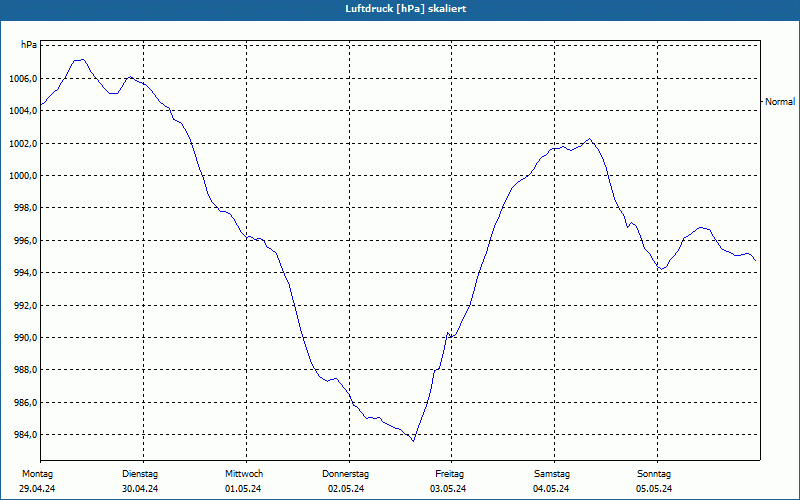This screenshot has width=800, height=500.
Task: Select the 'Freitag' day label
Action: pos(449,473)
